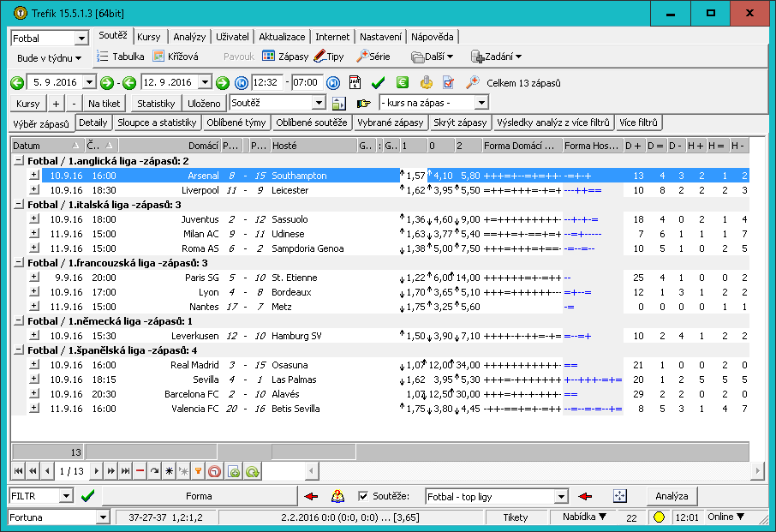
Task: Expand the Arsenal vs Southampton row
Action: (34, 175)
